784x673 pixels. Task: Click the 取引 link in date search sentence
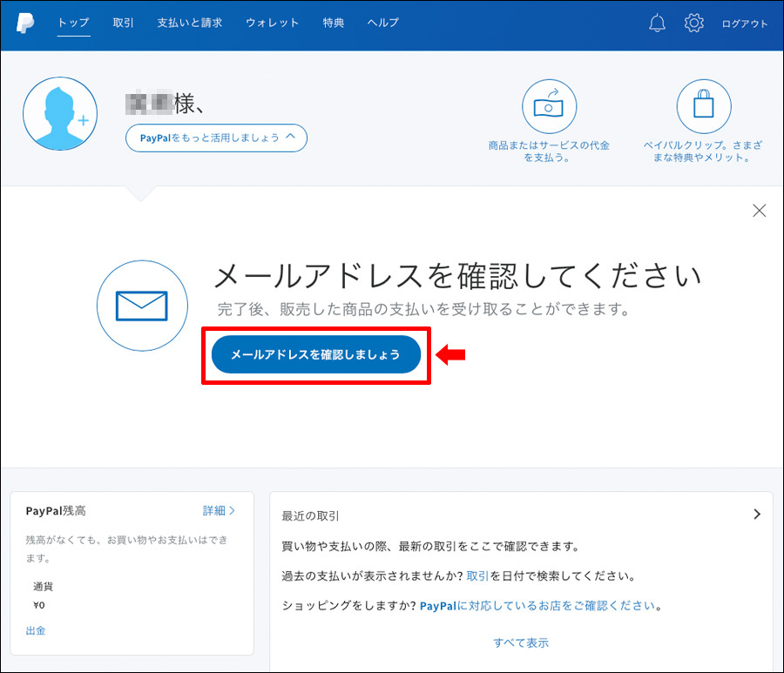477,576
